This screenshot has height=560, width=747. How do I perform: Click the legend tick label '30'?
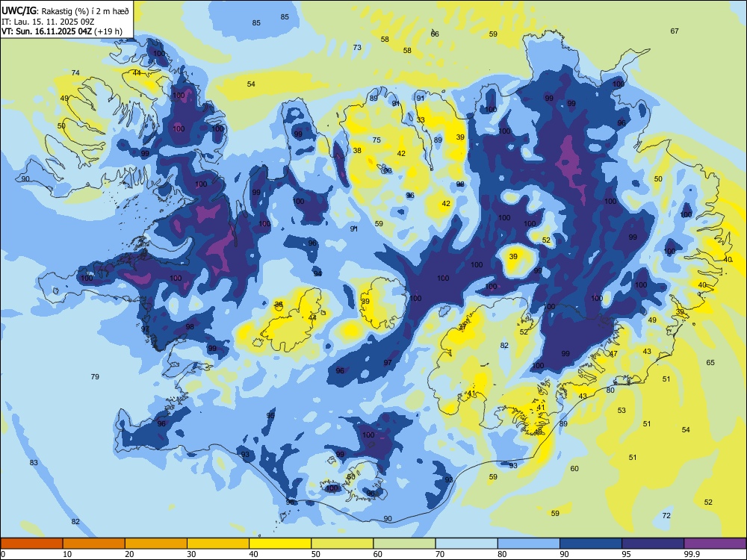coord(191,554)
